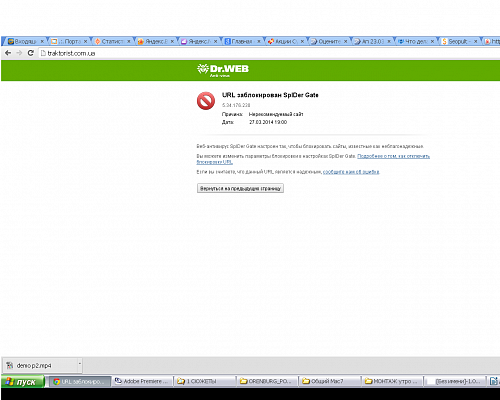
Task: Close the Seopult tab
Action: pos(476,41)
